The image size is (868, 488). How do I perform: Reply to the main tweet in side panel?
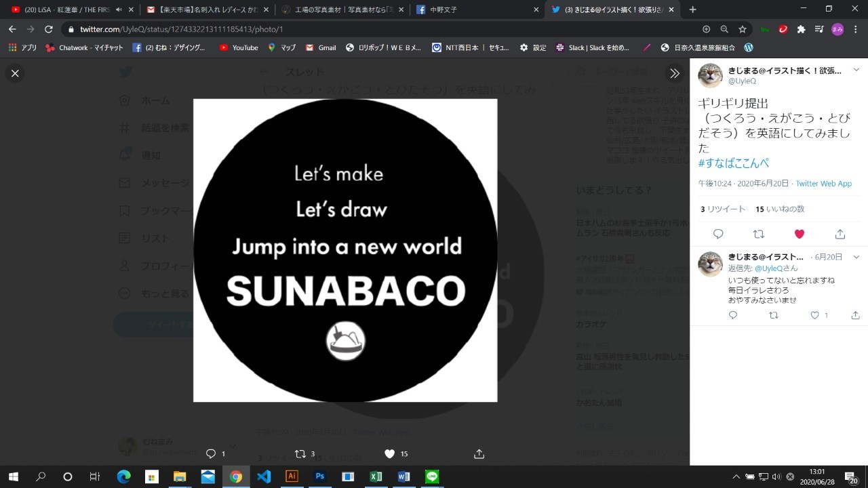click(x=718, y=234)
